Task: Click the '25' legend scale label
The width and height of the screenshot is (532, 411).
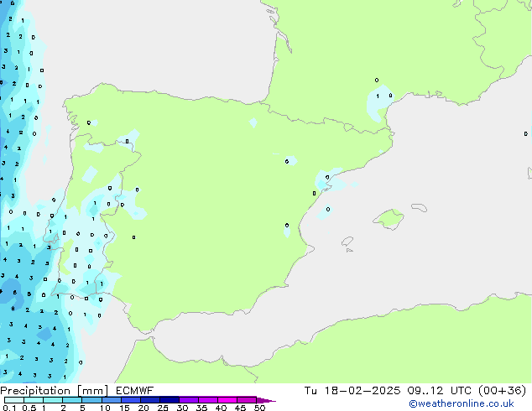Action: coord(163,408)
